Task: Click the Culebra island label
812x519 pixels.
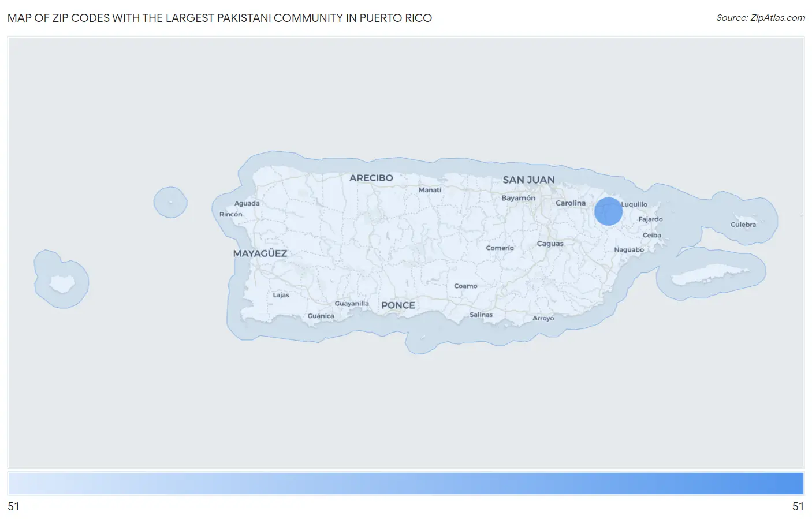Action: [x=743, y=225]
